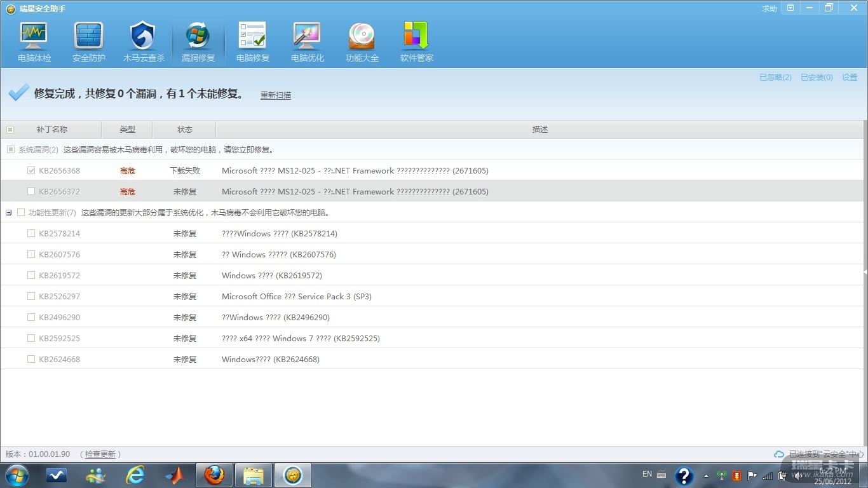Screen dimensions: 868x488
Task: Click the 版本：01.00.01.90 version text
Action: coord(37,454)
